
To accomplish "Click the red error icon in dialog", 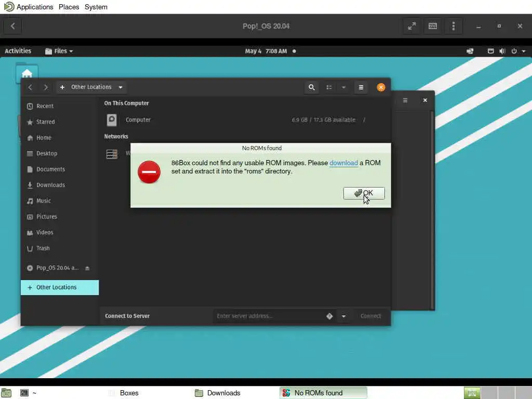I will coord(149,172).
